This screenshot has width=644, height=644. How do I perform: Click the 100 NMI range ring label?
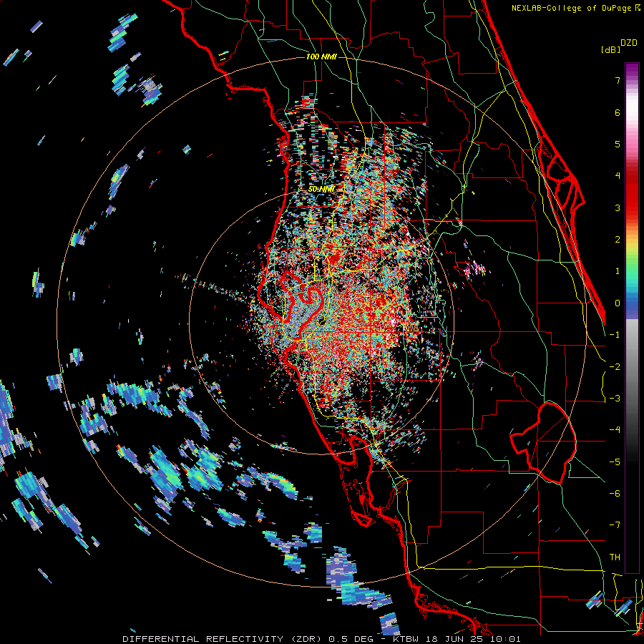click(x=321, y=57)
